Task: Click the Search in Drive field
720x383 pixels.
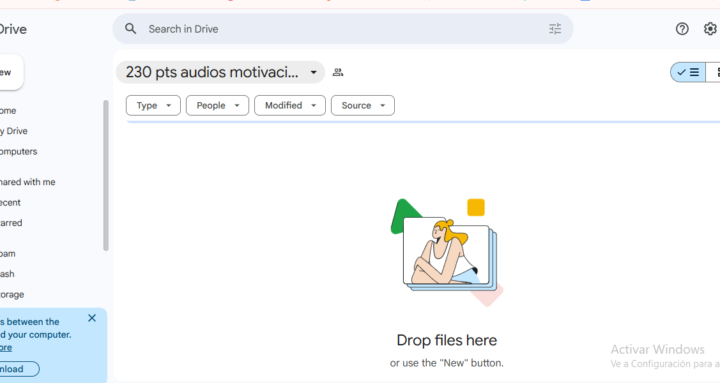Action: [x=343, y=29]
